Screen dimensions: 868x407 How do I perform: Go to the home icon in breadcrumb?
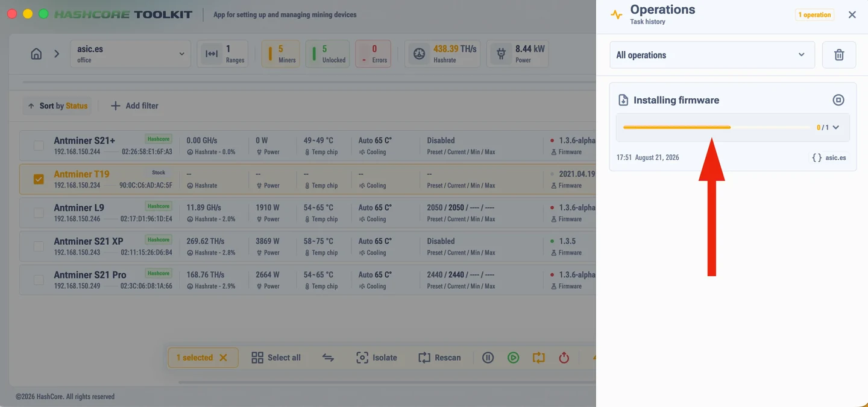[36, 54]
